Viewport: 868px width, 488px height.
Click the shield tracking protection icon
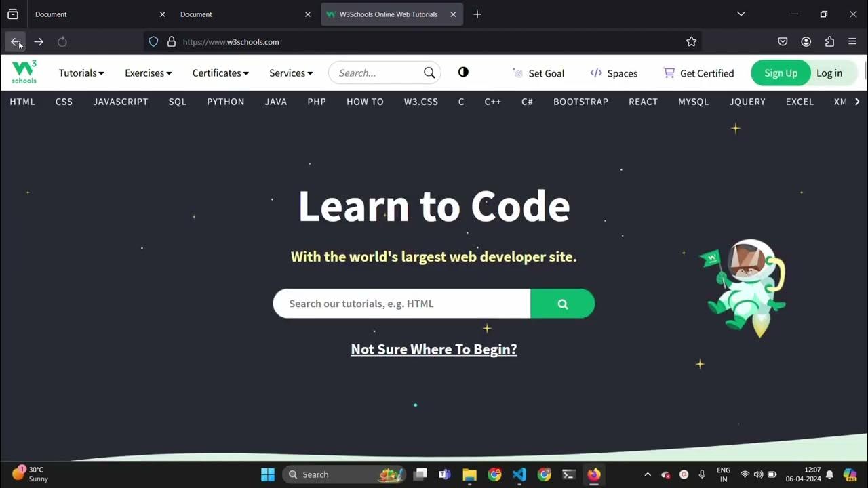[153, 42]
